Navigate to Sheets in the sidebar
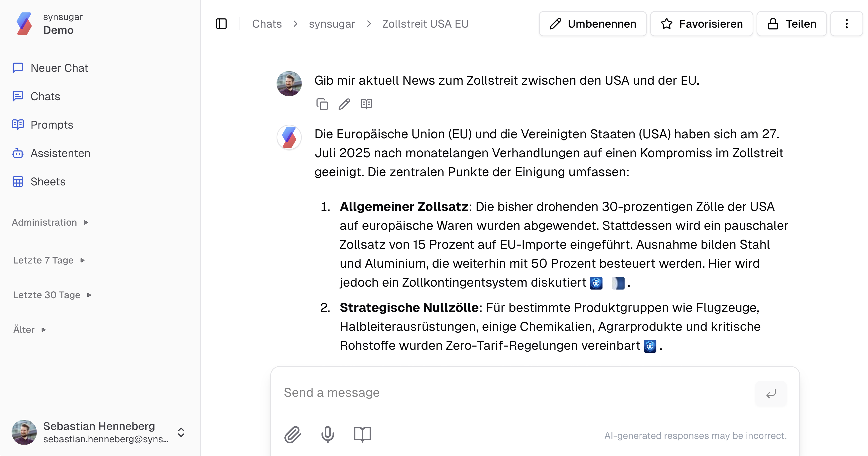This screenshot has height=456, width=868. click(x=48, y=182)
